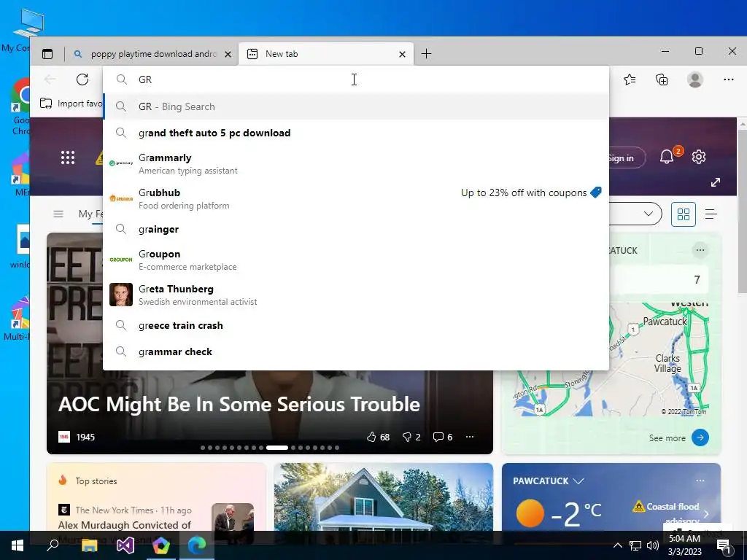The width and height of the screenshot is (747, 560).
Task: Switch feed to list view
Action: pyautogui.click(x=711, y=214)
